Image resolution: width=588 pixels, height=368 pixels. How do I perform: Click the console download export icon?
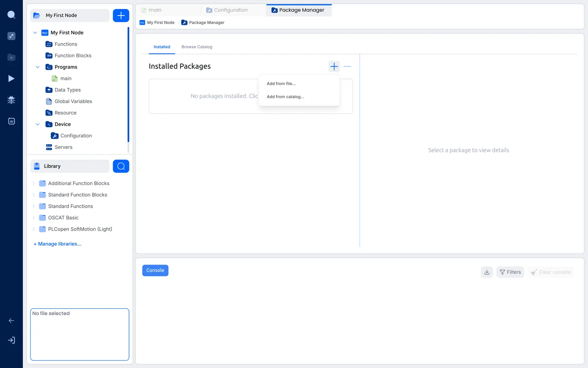487,272
